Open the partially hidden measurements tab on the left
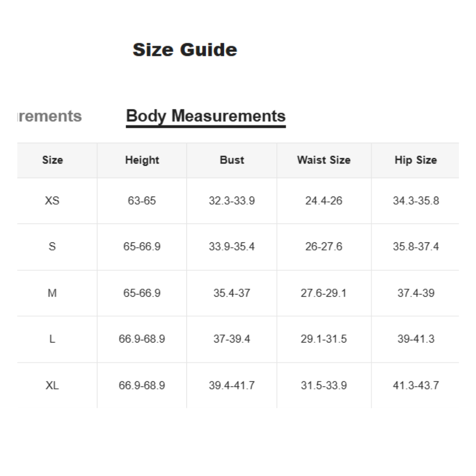This screenshot has height=476, width=476. 49,116
